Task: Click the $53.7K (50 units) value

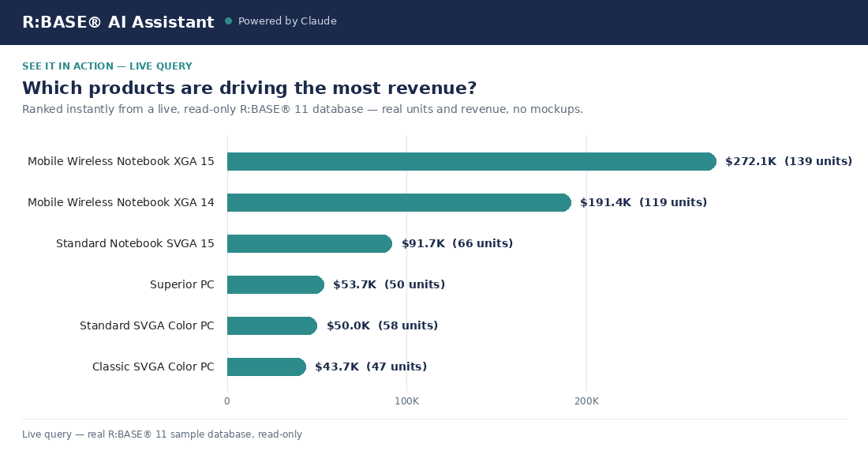Action: [389, 284]
